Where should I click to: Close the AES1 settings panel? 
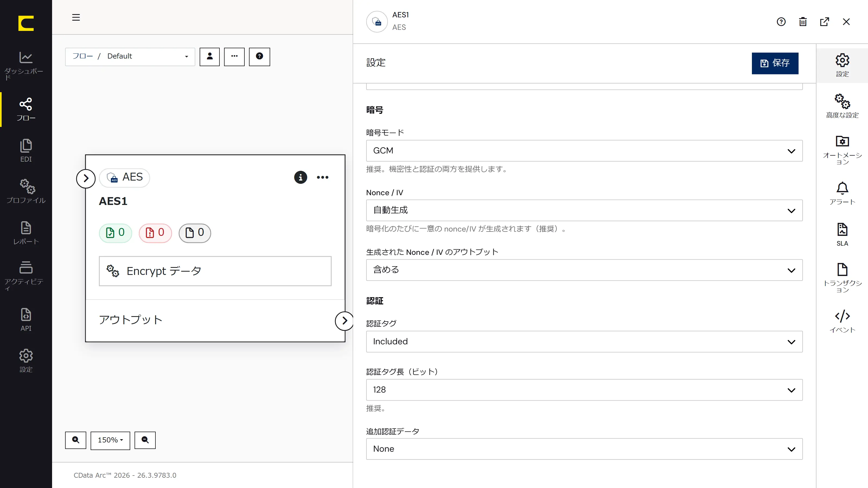coord(846,22)
